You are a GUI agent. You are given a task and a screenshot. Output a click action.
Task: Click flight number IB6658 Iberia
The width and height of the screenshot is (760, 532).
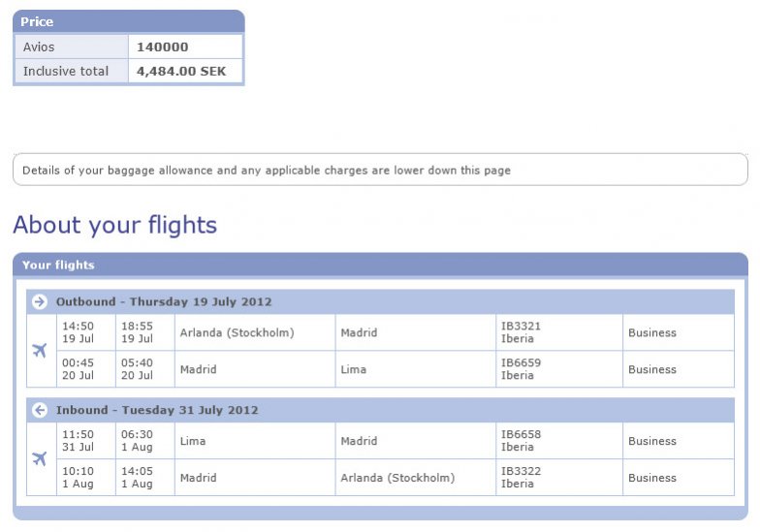tap(521, 441)
